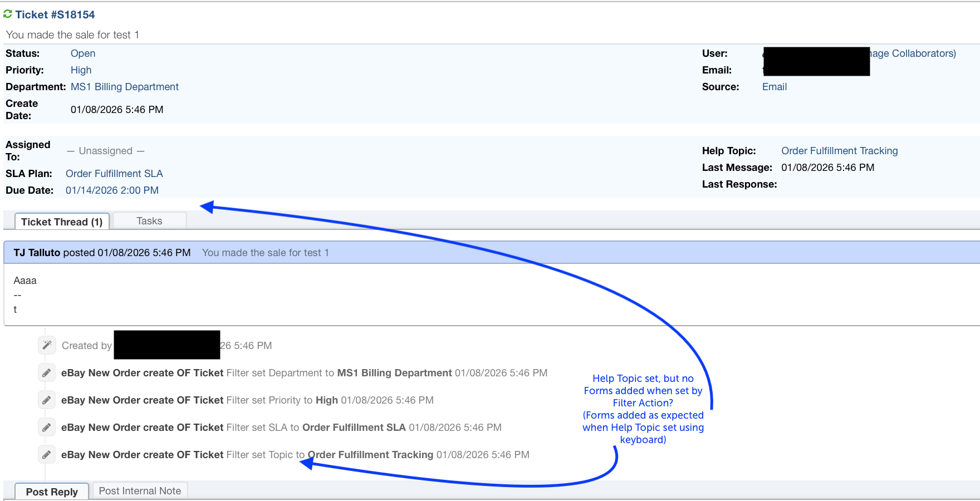Click pencil icon for Priority set to High
The image size is (980, 501).
click(47, 400)
